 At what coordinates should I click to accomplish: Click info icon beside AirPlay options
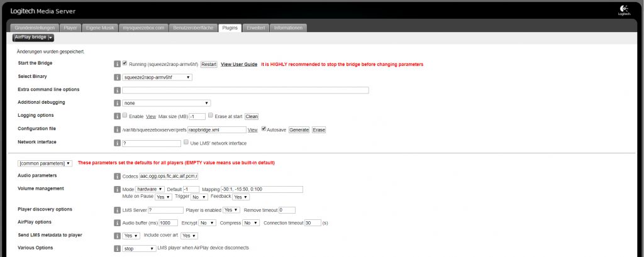117,223
